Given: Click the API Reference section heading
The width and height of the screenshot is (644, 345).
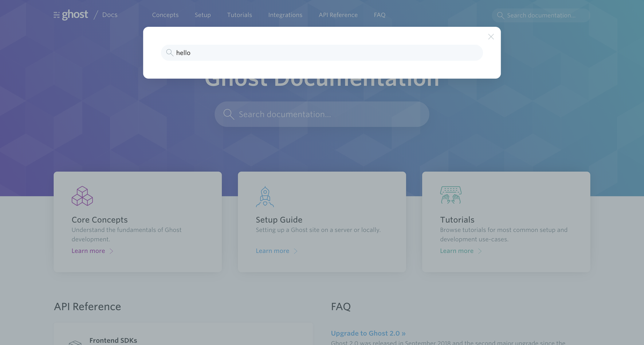Looking at the screenshot, I should [87, 306].
